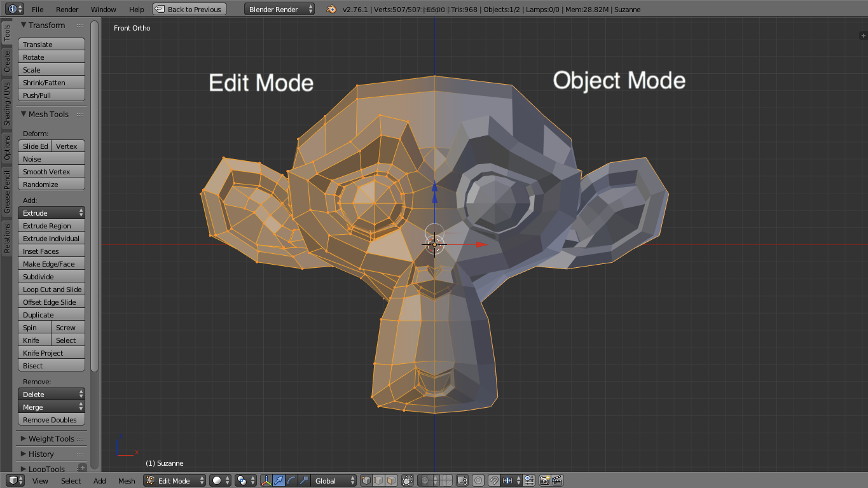Click the OpenGL render animation clapper icon

[x=557, y=480]
